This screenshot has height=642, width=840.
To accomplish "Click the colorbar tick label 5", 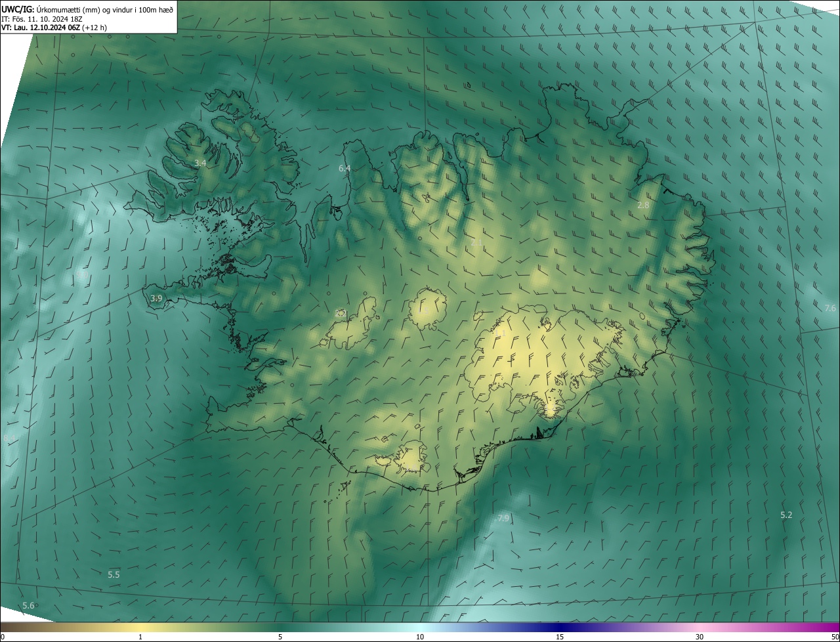I will (x=280, y=637).
